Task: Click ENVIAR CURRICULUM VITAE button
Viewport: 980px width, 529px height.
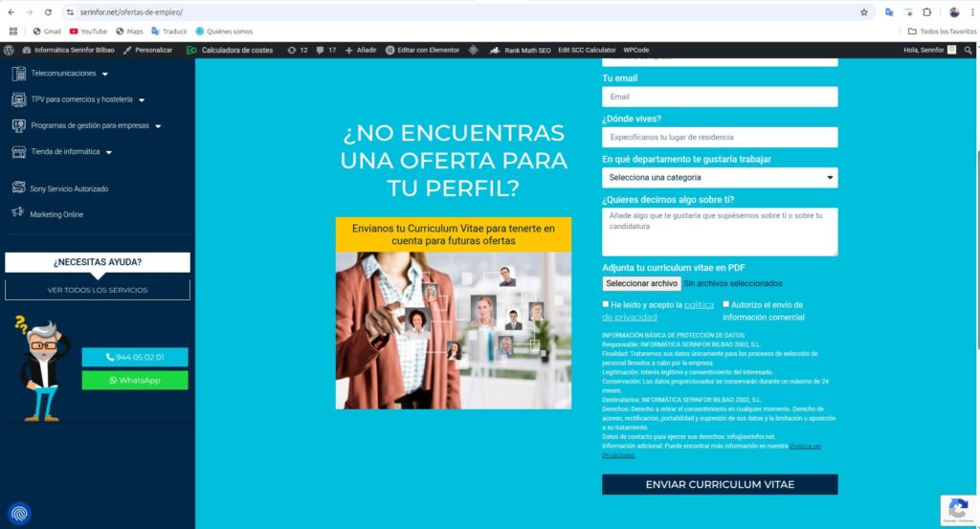Action: point(720,485)
